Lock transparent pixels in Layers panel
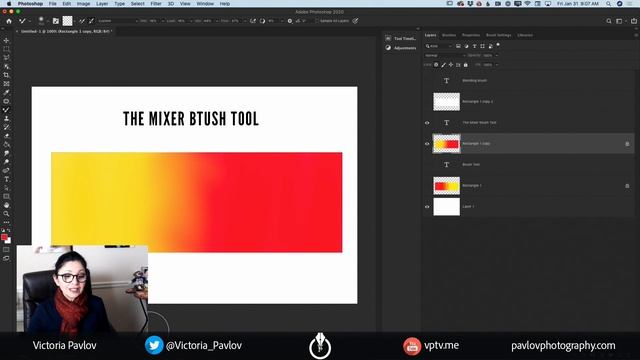This screenshot has width=640, height=360. (x=436, y=64)
